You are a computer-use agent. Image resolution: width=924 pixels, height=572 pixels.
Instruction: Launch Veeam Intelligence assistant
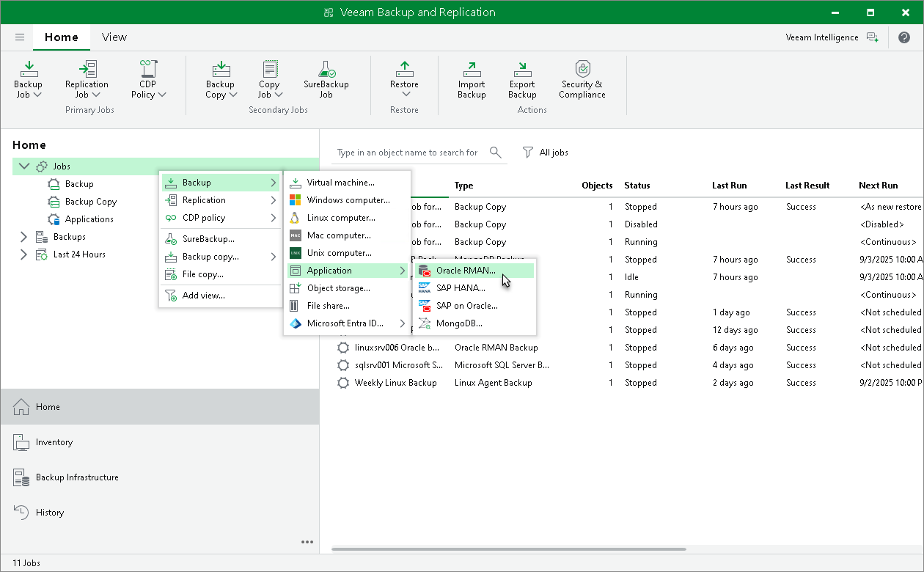pos(832,37)
